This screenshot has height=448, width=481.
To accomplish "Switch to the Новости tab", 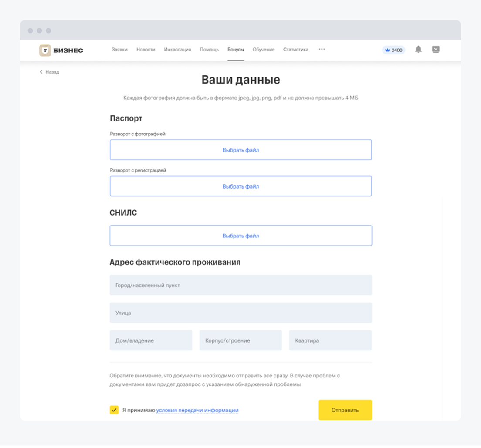I will pyautogui.click(x=146, y=50).
